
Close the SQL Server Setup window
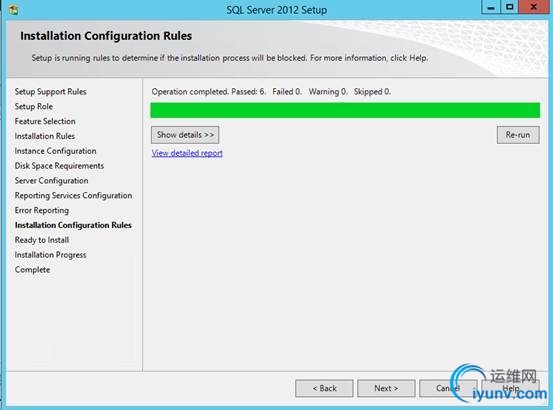(534, 7)
